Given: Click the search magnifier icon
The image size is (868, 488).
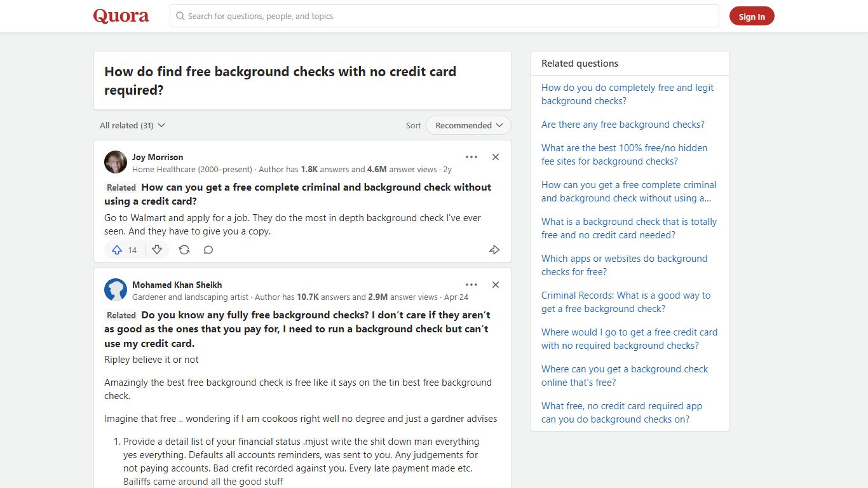Looking at the screenshot, I should 180,16.
